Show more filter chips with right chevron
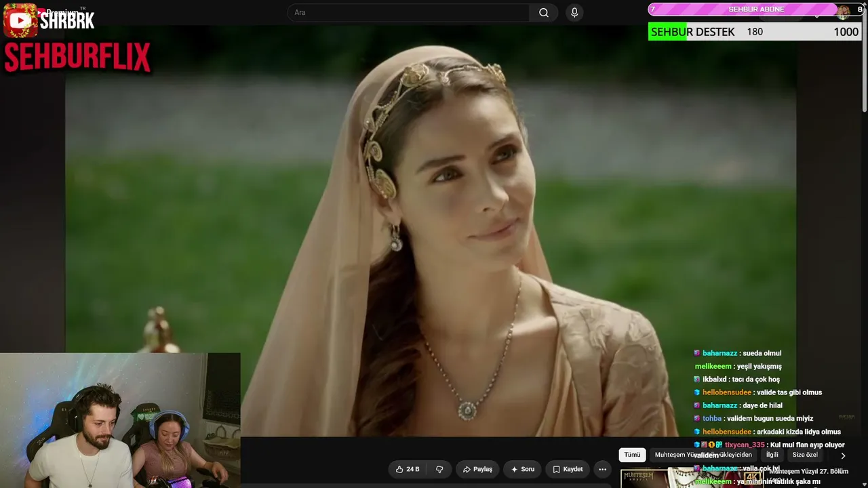 (x=843, y=455)
